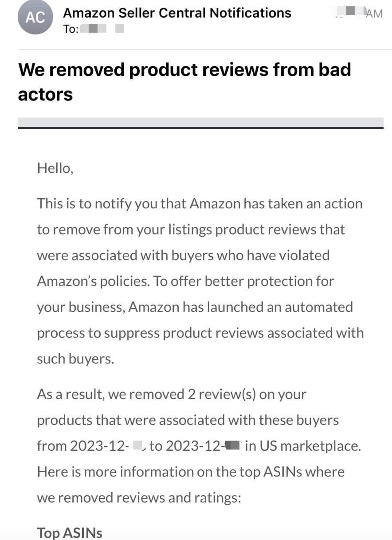The width and height of the screenshot is (392, 540).
Task: Tap the "in US marketplace." text
Action: [303, 446]
